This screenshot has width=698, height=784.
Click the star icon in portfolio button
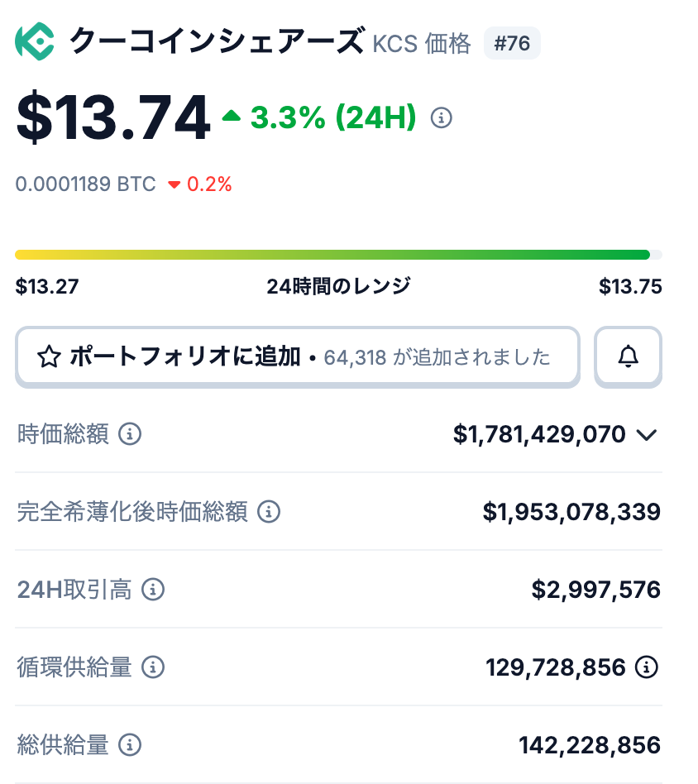pyautogui.click(x=49, y=357)
